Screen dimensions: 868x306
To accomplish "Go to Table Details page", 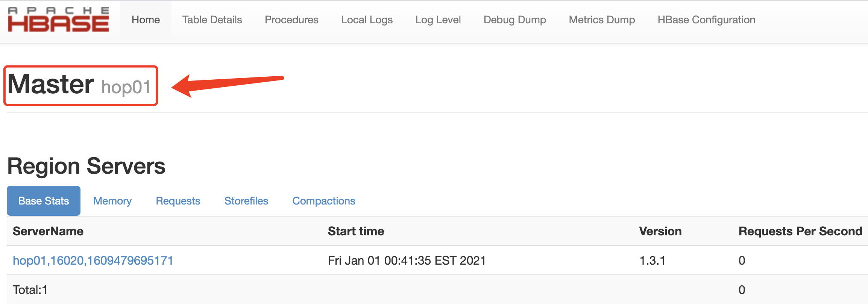I will pos(212,20).
